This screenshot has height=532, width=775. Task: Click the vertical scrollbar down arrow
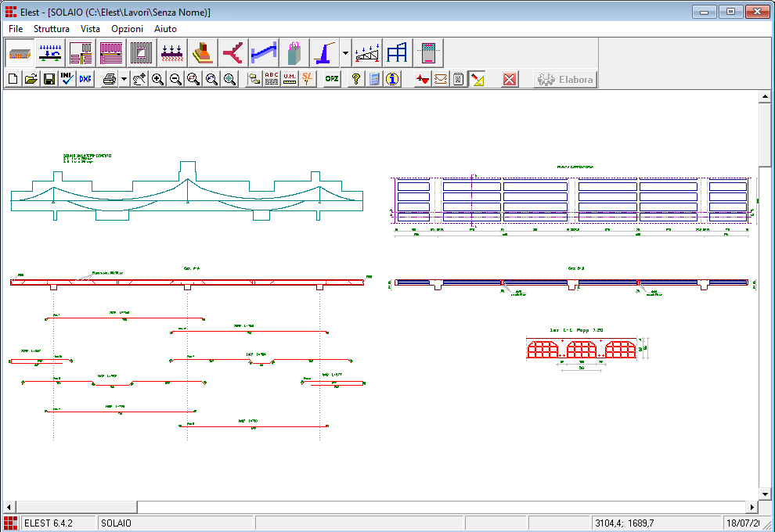click(766, 494)
